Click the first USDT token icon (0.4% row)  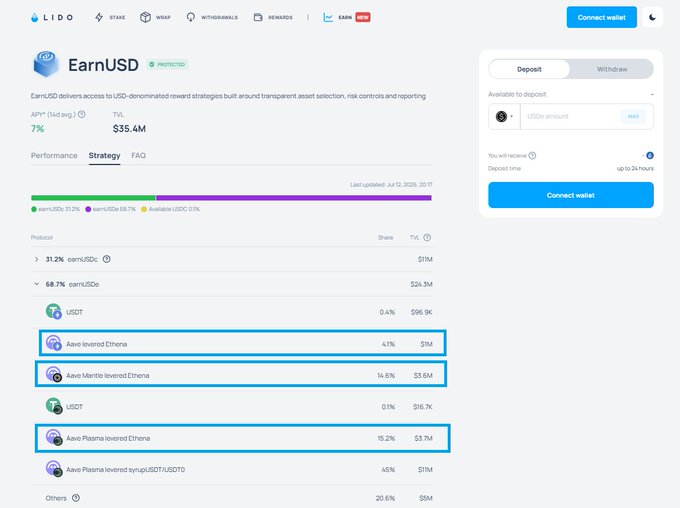[x=54, y=311]
